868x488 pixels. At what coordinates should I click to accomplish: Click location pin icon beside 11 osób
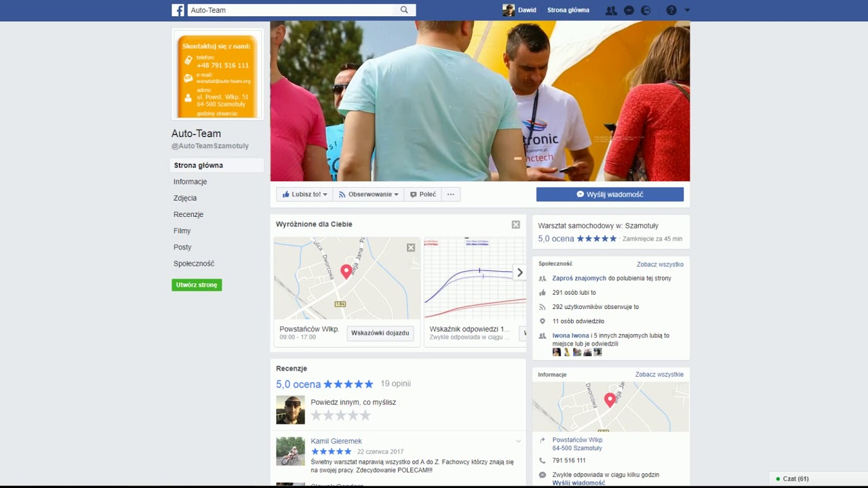coord(542,321)
